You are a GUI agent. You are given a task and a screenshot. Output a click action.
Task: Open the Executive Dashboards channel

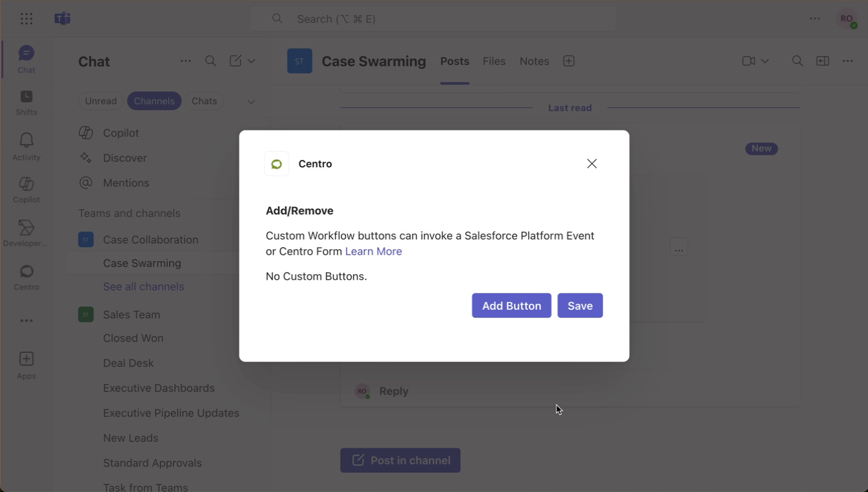coord(159,388)
